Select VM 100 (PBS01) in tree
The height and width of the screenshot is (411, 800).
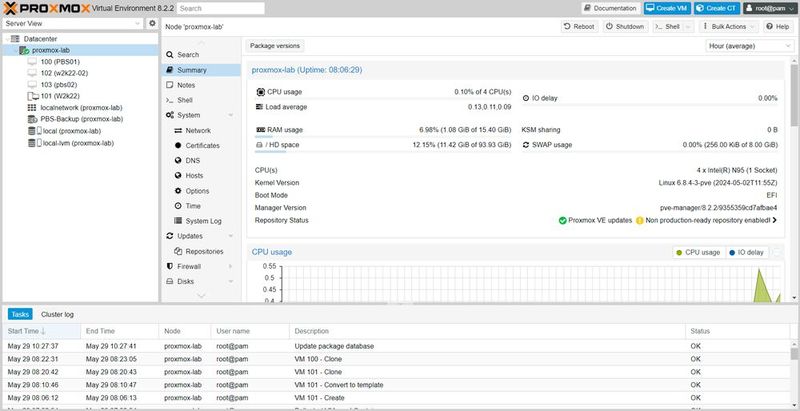(60, 62)
